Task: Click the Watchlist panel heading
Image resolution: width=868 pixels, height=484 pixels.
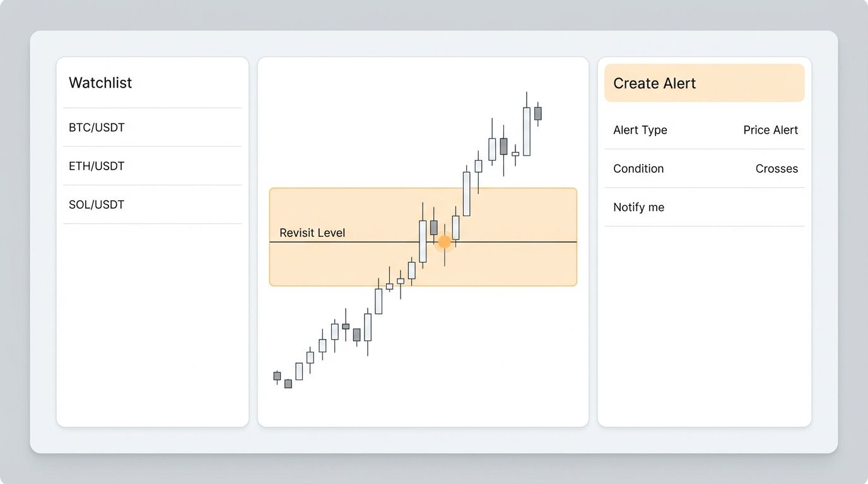Action: [x=100, y=83]
